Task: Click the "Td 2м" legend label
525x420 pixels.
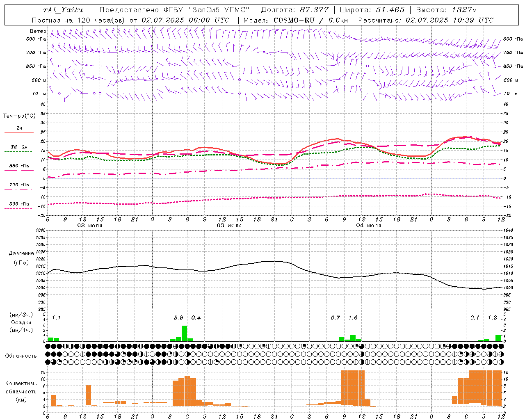Action: pyautogui.click(x=19, y=147)
